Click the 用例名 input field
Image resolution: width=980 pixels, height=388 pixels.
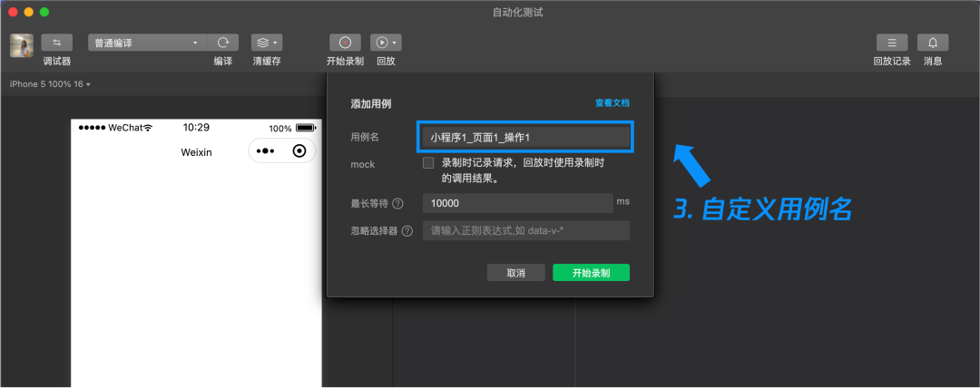525,137
